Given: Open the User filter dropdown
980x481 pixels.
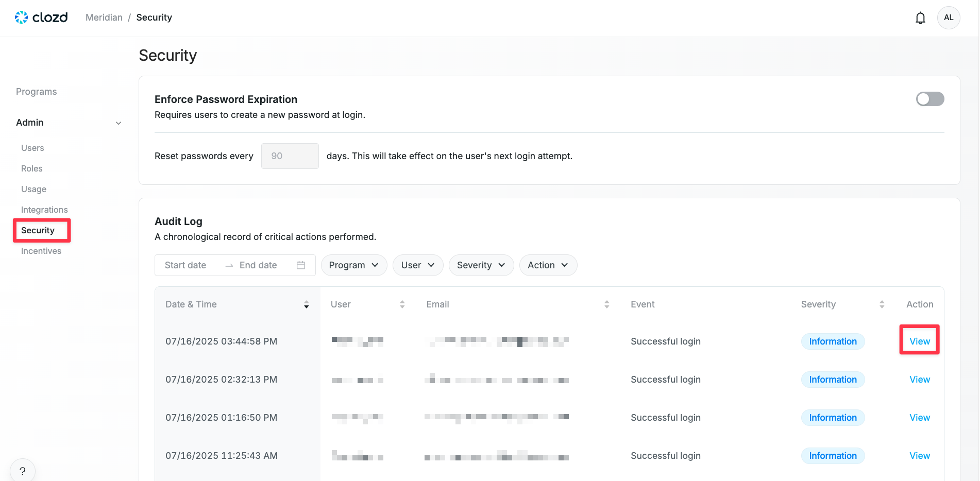Looking at the screenshot, I should pyautogui.click(x=418, y=265).
